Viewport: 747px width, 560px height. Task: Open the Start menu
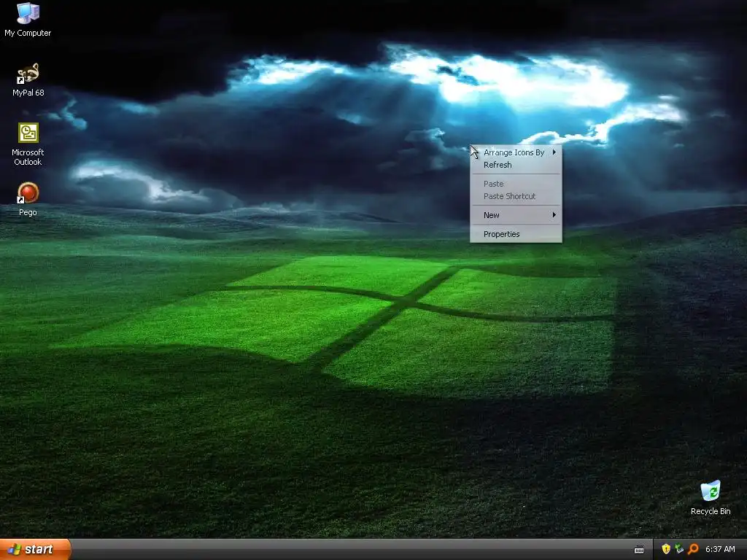coord(35,549)
